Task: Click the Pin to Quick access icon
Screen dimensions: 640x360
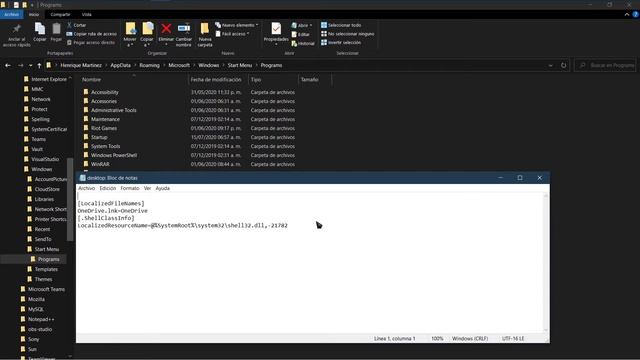Action: tap(17, 29)
